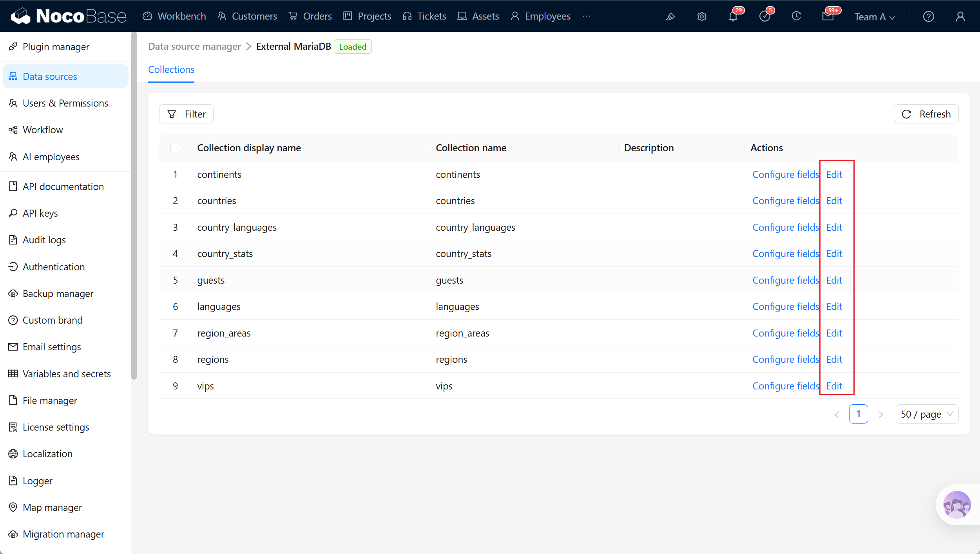The width and height of the screenshot is (980, 554).
Task: Open Logger settings
Action: pyautogui.click(x=65, y=481)
